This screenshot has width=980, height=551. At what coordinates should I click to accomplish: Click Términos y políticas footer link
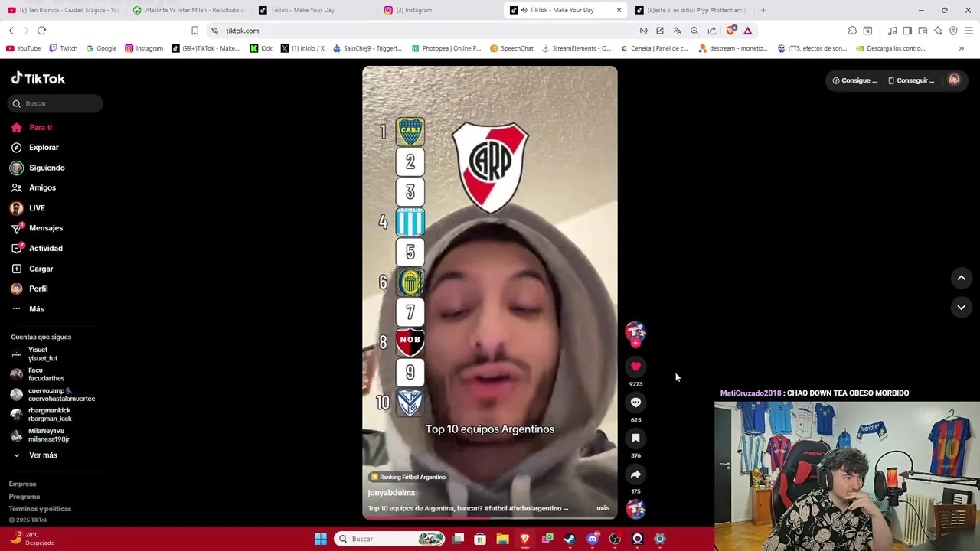point(40,509)
